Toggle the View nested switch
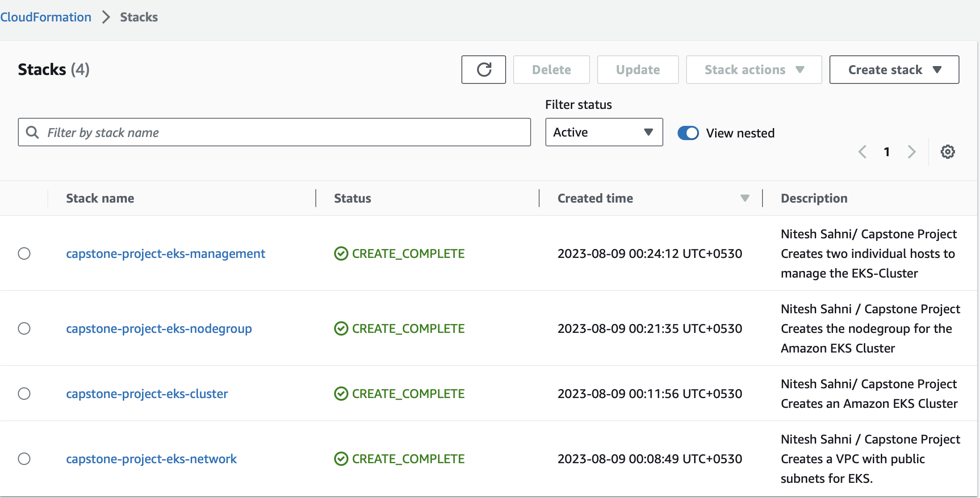 688,133
